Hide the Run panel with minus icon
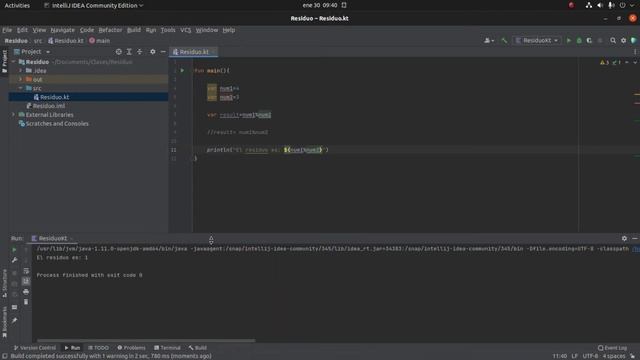Viewport: 640px width, 360px height. pyautogui.click(x=635, y=238)
